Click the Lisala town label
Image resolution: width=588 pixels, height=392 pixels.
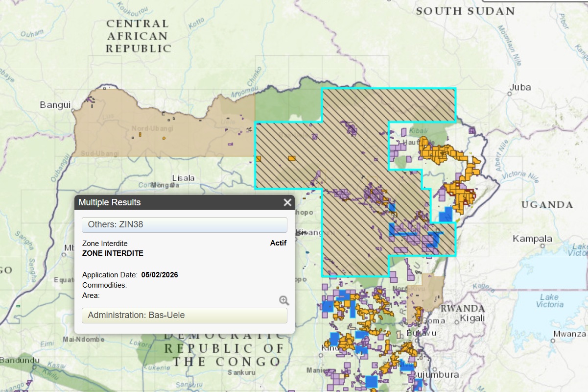coord(183,178)
